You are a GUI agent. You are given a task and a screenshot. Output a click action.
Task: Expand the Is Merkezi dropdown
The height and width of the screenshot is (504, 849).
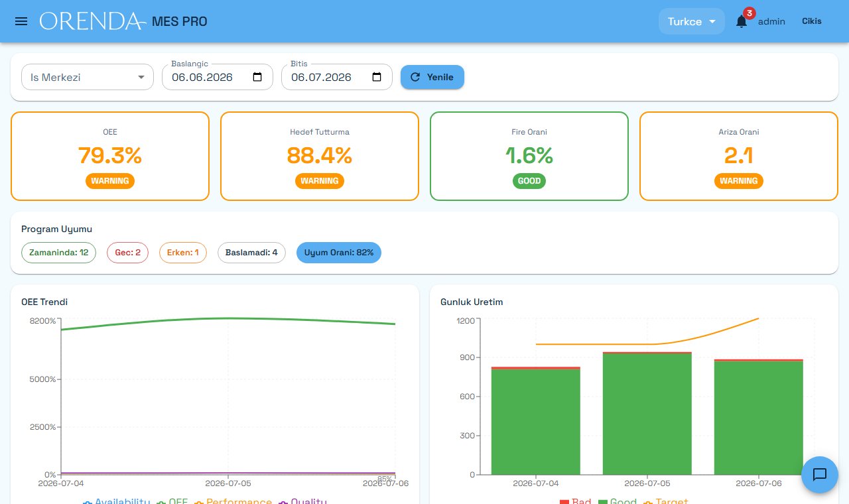[x=88, y=77]
